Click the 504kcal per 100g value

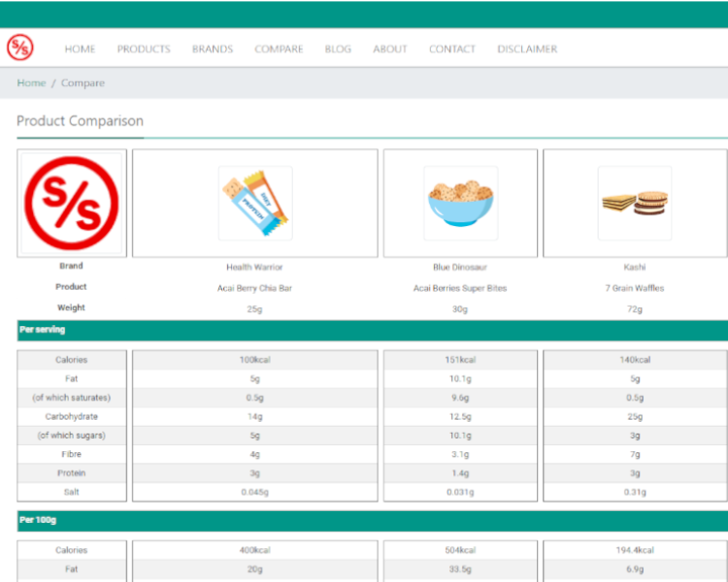(x=460, y=550)
